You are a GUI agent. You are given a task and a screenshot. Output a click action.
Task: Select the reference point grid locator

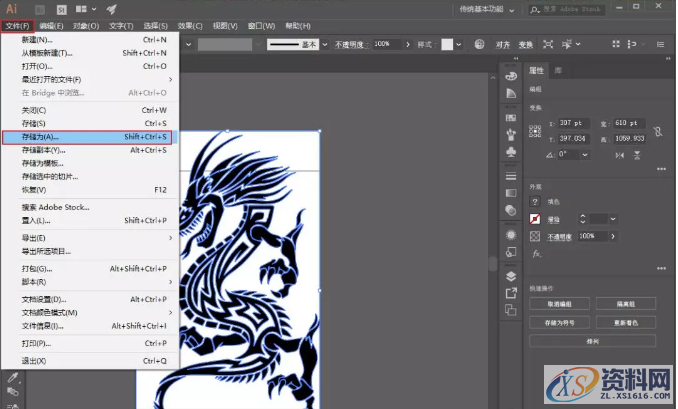(535, 130)
